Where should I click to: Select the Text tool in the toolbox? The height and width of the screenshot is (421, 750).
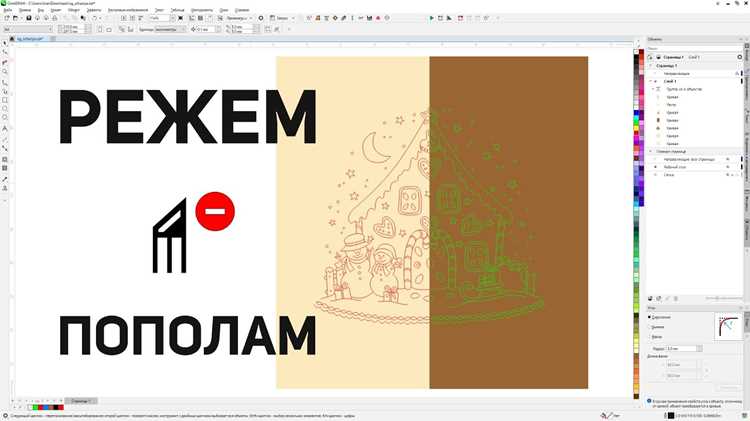tap(5, 128)
